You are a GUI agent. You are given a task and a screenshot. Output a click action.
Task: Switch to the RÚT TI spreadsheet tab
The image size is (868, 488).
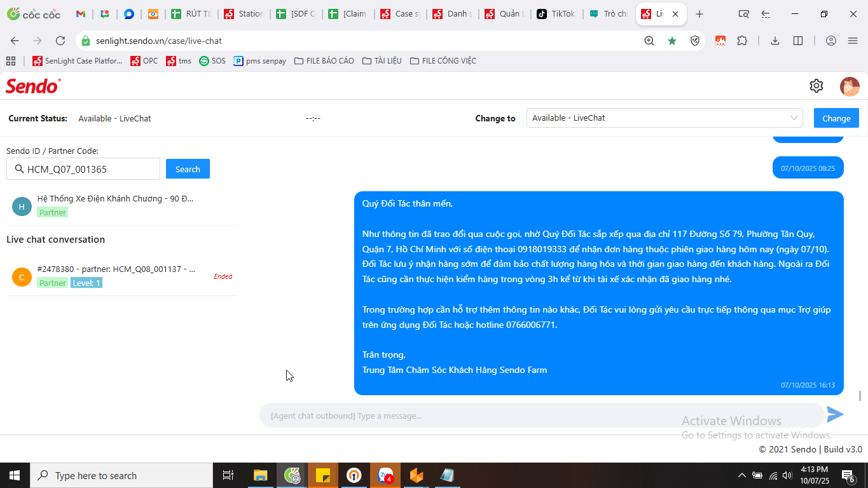coord(191,14)
